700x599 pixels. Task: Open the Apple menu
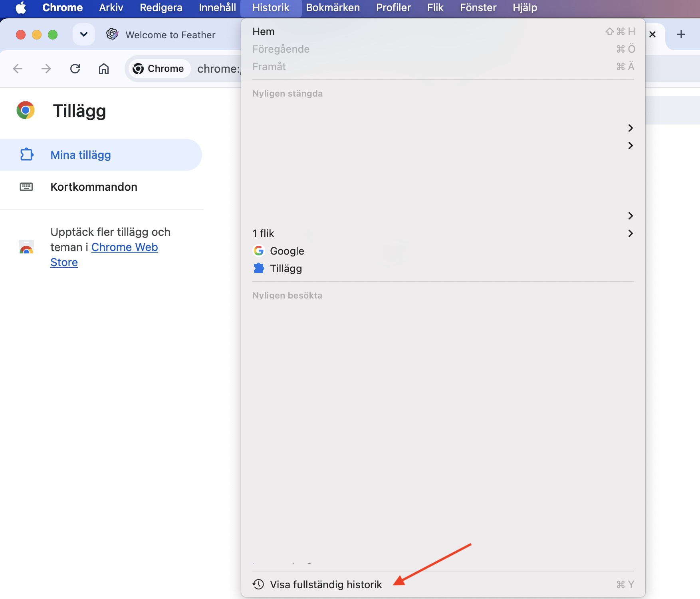pos(21,8)
